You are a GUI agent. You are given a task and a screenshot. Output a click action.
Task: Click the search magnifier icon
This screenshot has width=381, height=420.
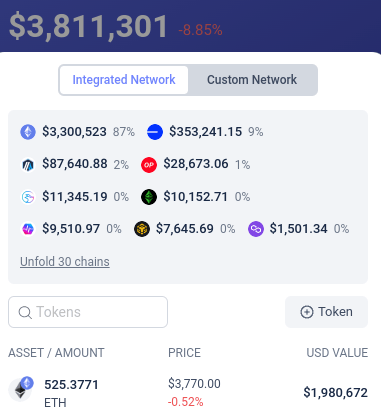(x=25, y=313)
